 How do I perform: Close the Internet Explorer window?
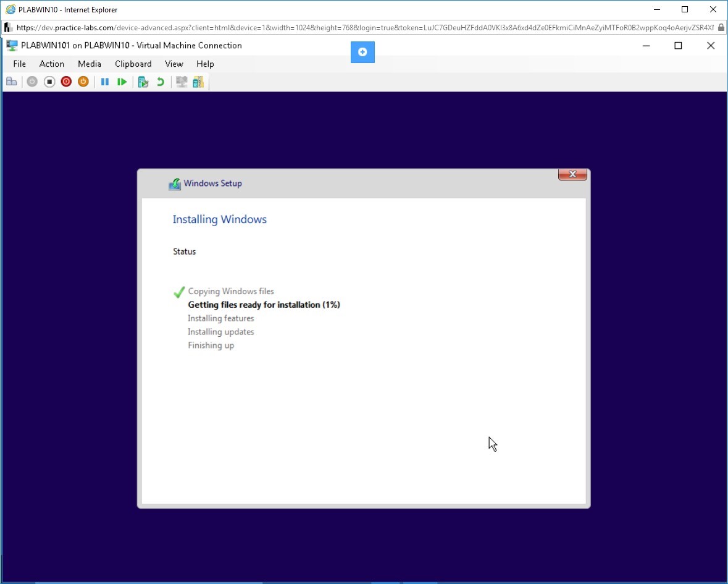point(713,9)
